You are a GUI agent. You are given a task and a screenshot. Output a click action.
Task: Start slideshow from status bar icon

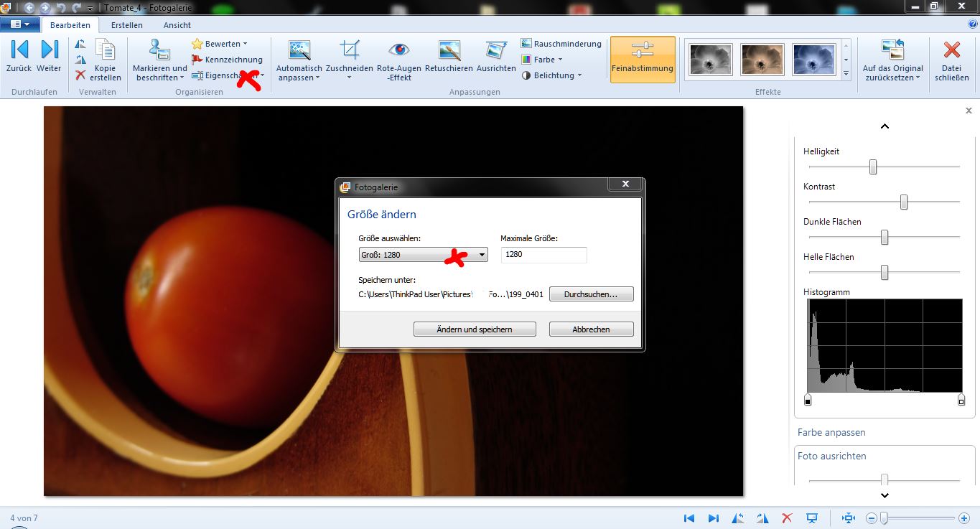coord(812,518)
